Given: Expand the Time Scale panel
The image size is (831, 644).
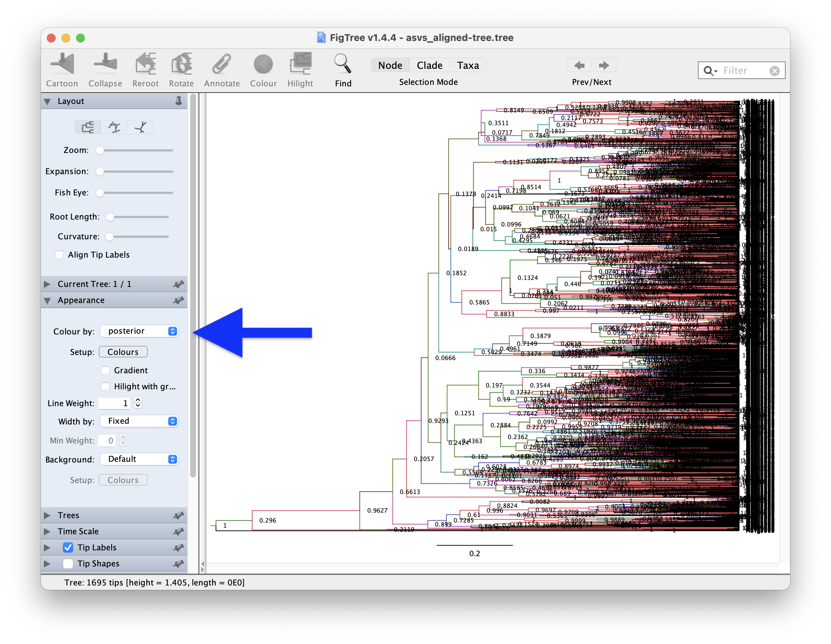Looking at the screenshot, I should click(x=48, y=531).
